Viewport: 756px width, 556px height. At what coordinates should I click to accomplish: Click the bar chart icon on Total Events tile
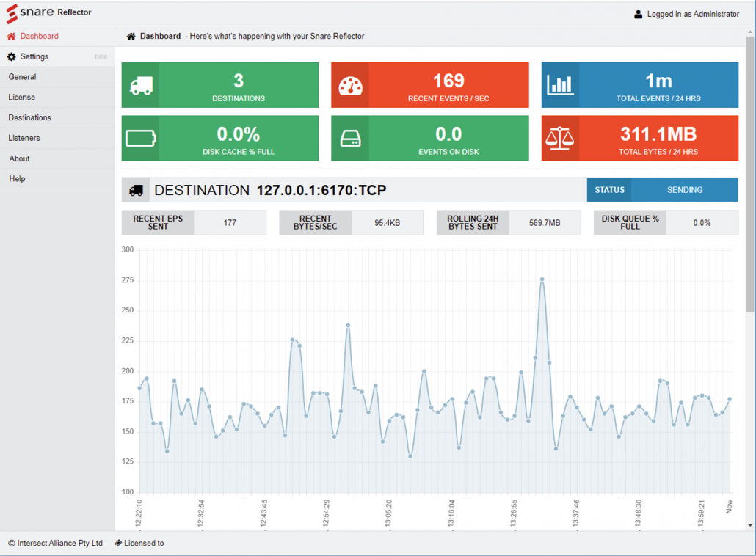coord(560,85)
